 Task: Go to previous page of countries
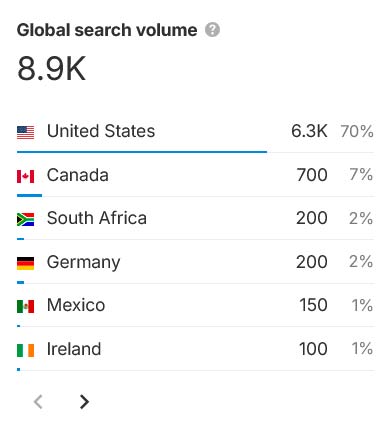click(x=38, y=401)
